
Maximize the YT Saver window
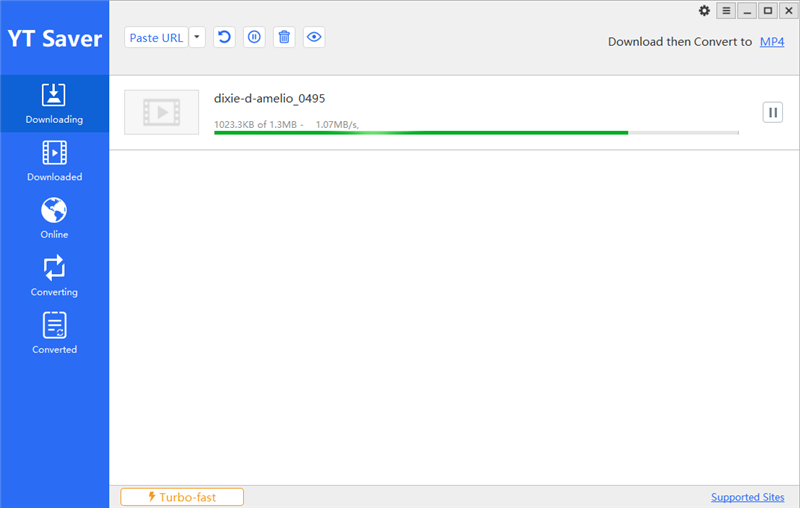pos(768,11)
